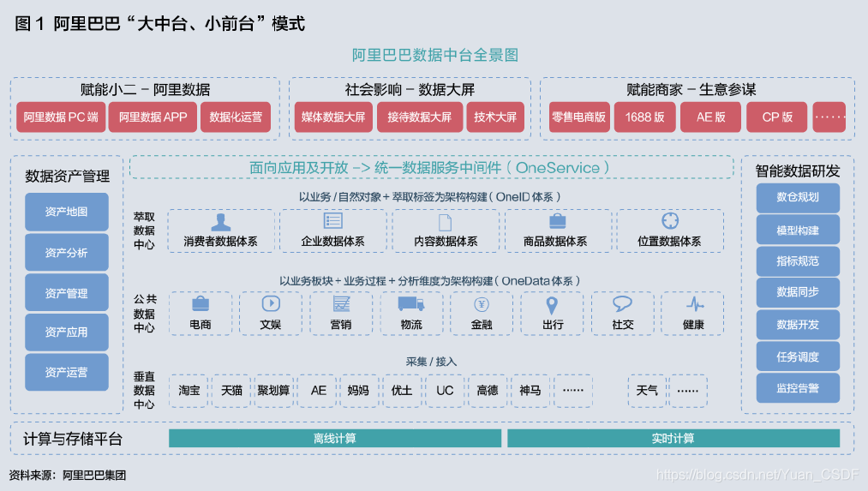Select the 淘宝 vertical data box

(x=189, y=391)
